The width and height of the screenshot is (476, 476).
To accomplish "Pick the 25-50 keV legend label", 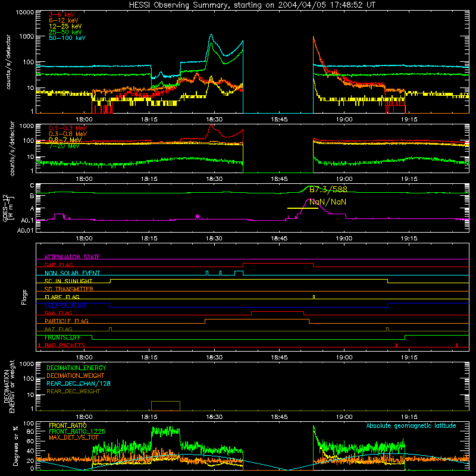I will click(65, 32).
